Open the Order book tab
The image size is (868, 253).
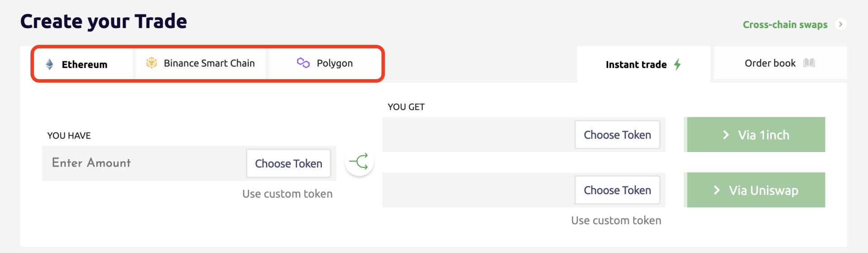click(x=780, y=63)
